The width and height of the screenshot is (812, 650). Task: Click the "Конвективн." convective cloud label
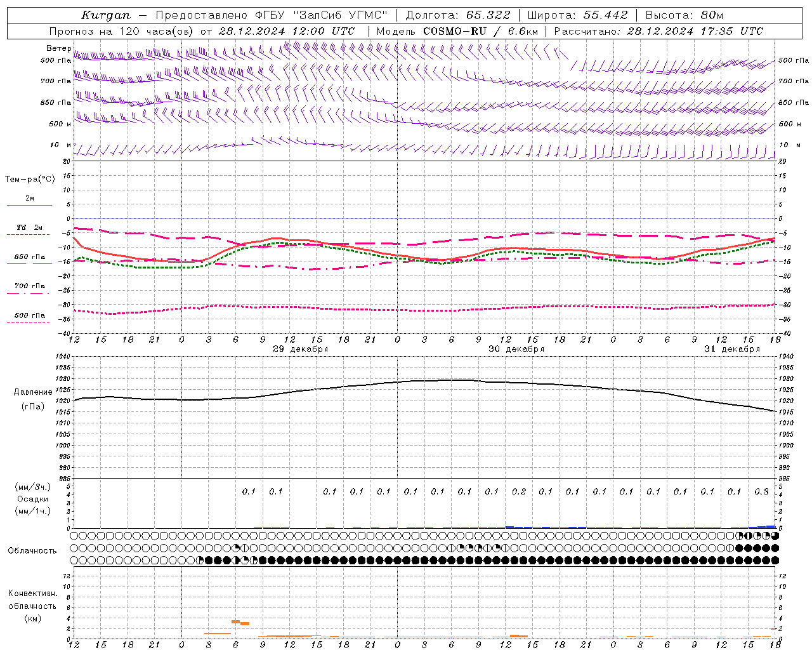(x=32, y=594)
